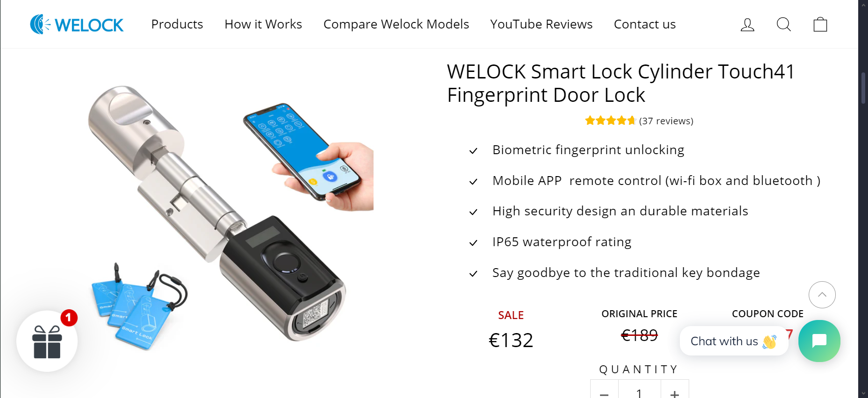Image resolution: width=868 pixels, height=398 pixels.
Task: Open the shopping cart bag icon
Action: click(x=820, y=24)
